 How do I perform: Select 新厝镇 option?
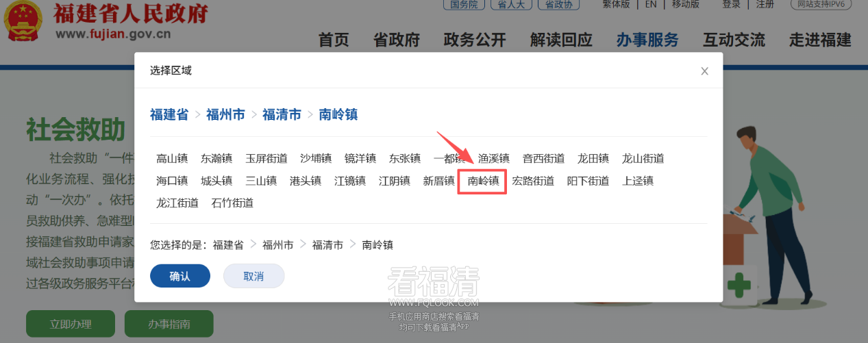pyautogui.click(x=439, y=181)
